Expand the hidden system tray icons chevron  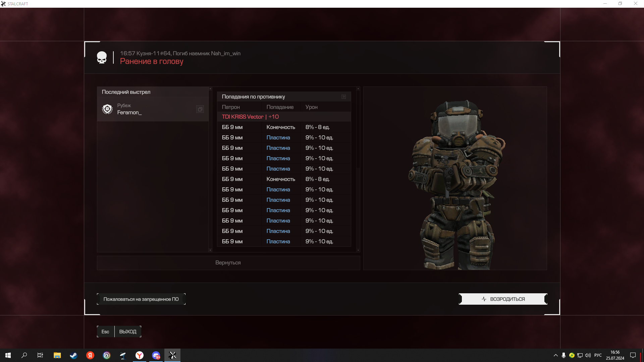tap(556, 355)
